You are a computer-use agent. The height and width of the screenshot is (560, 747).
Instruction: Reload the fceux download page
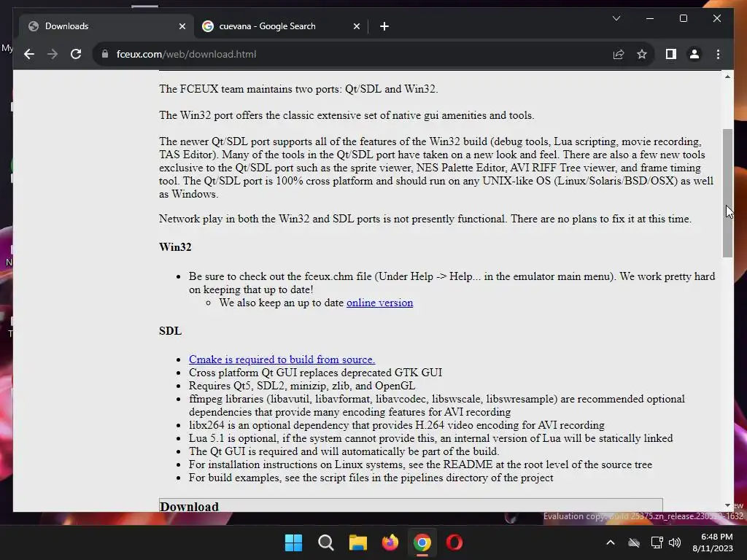tap(76, 54)
